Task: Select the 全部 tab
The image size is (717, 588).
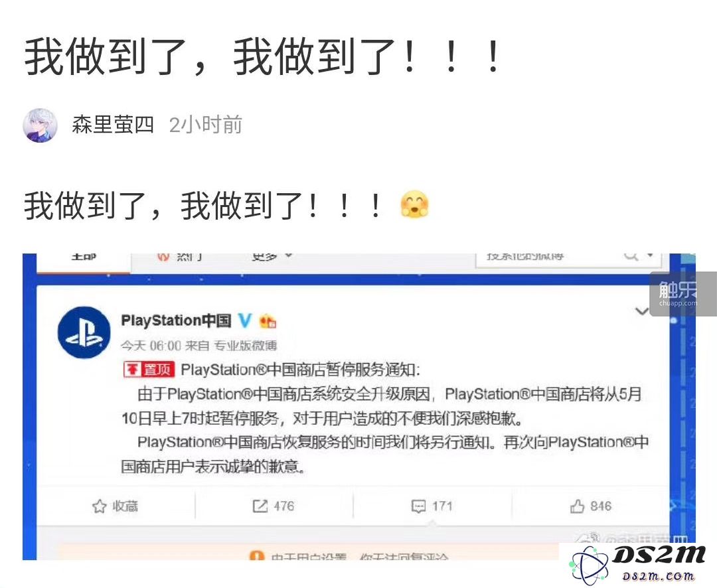Action: point(84,257)
